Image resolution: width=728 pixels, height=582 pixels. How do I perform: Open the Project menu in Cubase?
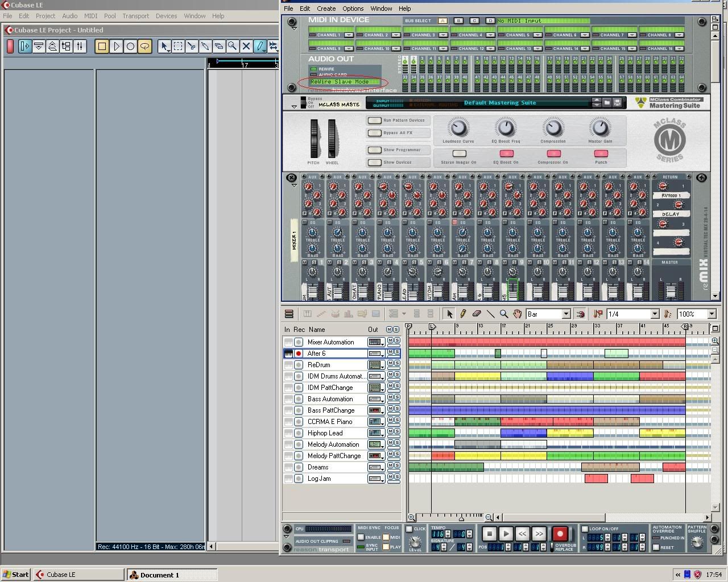[45, 16]
